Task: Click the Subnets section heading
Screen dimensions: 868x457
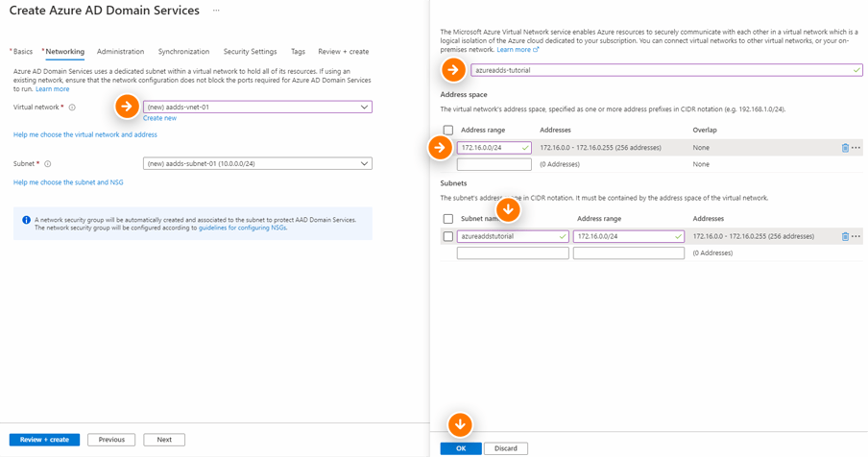Action: point(453,183)
